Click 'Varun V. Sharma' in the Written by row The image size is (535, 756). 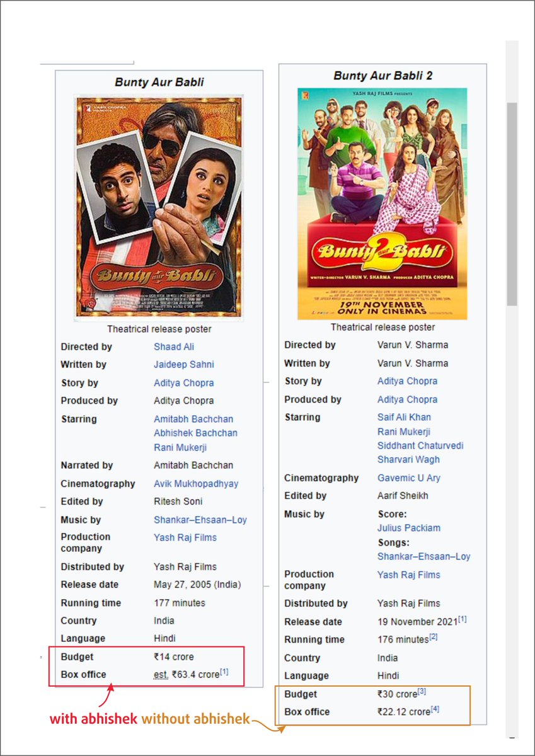(x=413, y=363)
